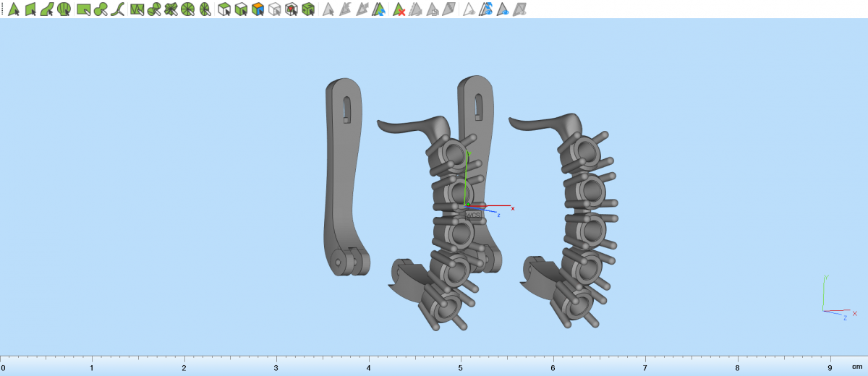The image size is (868, 376).
Task: Select the triangle selection tool
Action: pyautogui.click(x=13, y=9)
